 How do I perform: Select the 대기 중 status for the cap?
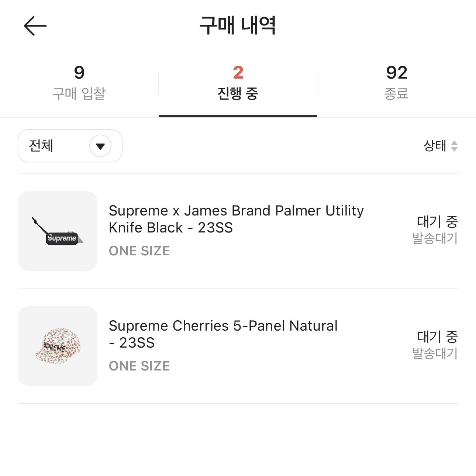pyautogui.click(x=435, y=337)
